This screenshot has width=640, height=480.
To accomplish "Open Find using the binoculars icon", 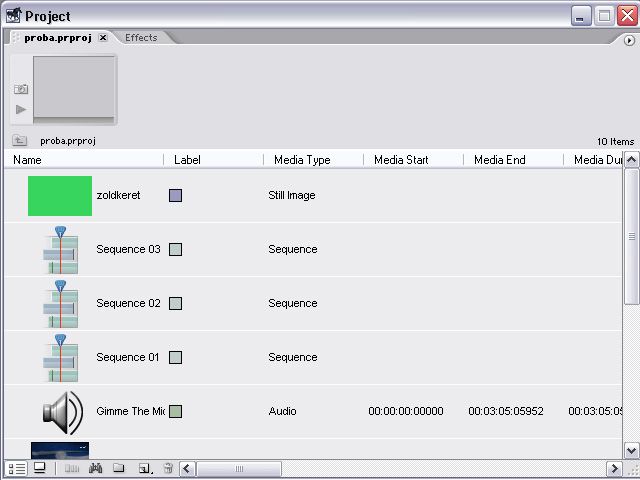I will tap(96, 468).
